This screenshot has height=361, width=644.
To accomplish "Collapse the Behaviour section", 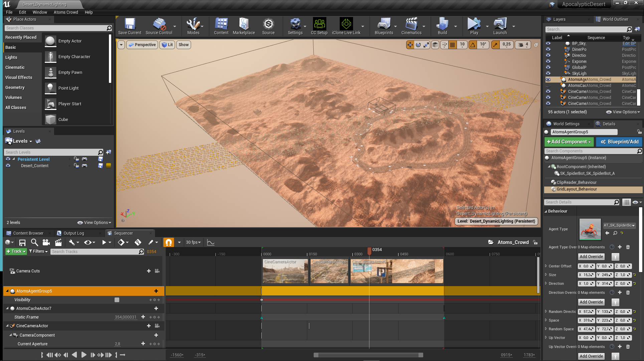I will point(546,211).
